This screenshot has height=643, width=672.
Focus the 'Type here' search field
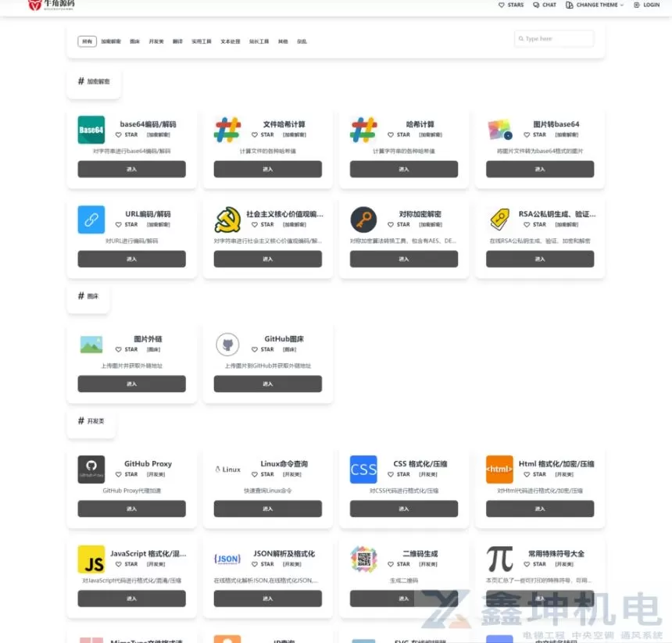[x=554, y=38]
